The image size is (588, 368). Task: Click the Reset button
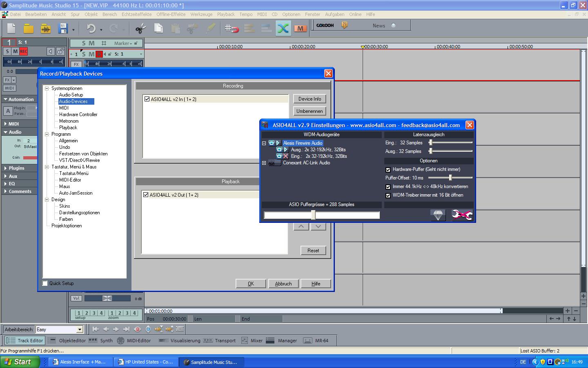coord(313,251)
